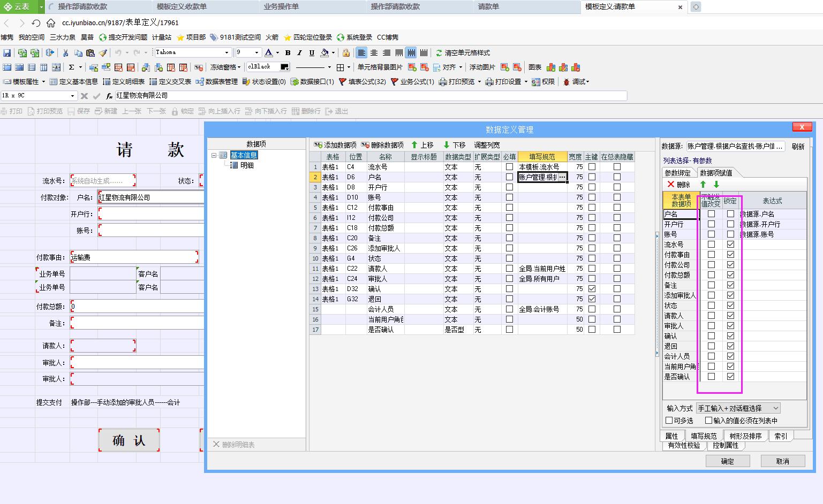The height and width of the screenshot is (504, 823).
Task: Click the Save disk icon in toolbar
Action: [x=7, y=52]
